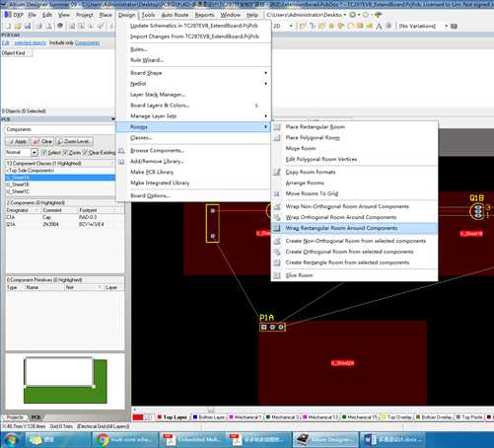Viewport: 494px width, 448px height.
Task: Click the Create Orthogonal Room icon
Action: coord(277,252)
